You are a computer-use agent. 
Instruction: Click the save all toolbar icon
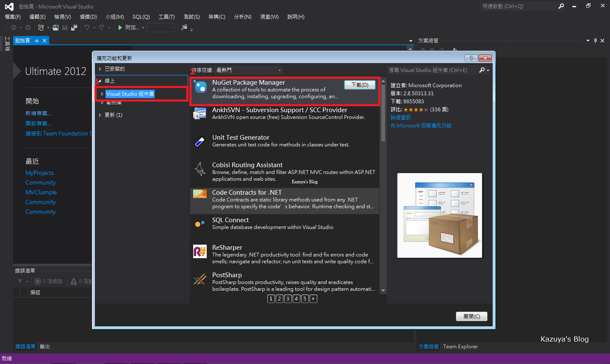74,28
